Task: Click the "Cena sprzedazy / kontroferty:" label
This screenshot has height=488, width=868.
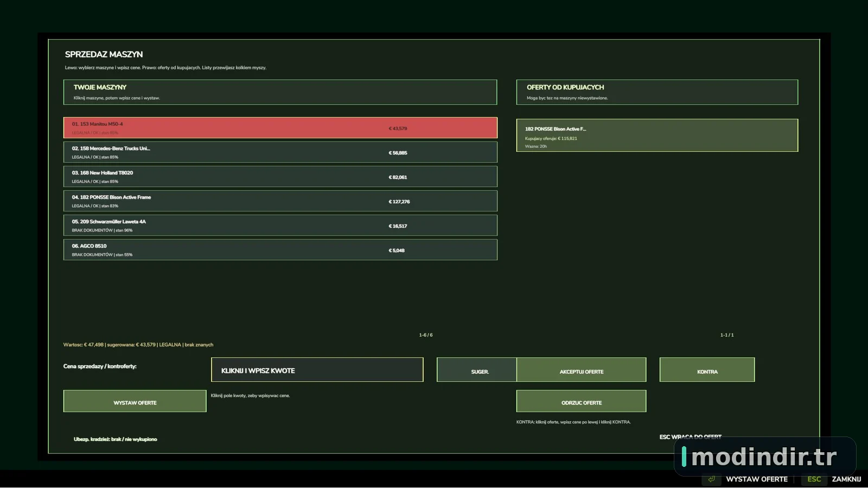Action: pyautogui.click(x=100, y=367)
